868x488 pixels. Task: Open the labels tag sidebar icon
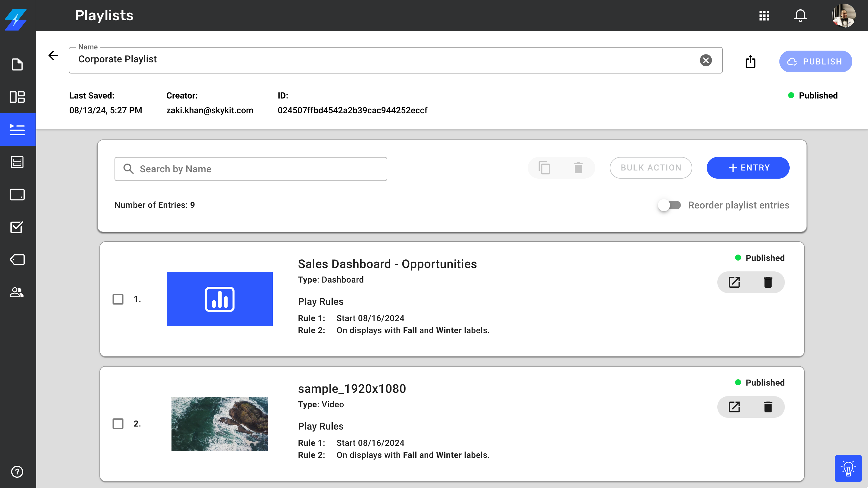[17, 260]
